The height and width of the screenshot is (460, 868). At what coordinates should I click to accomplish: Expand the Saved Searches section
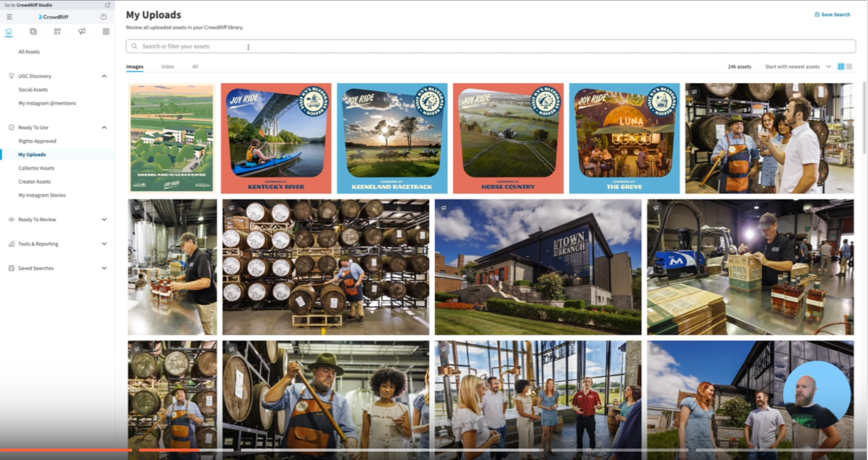click(104, 268)
